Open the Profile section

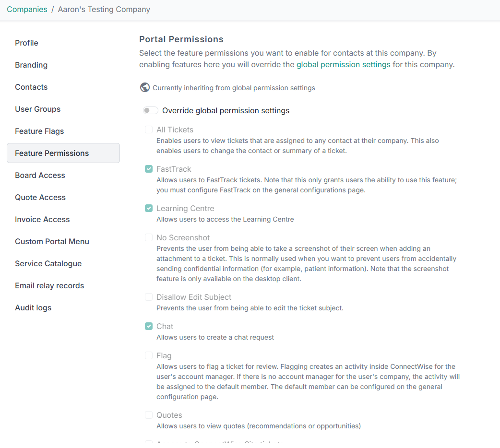click(x=26, y=43)
